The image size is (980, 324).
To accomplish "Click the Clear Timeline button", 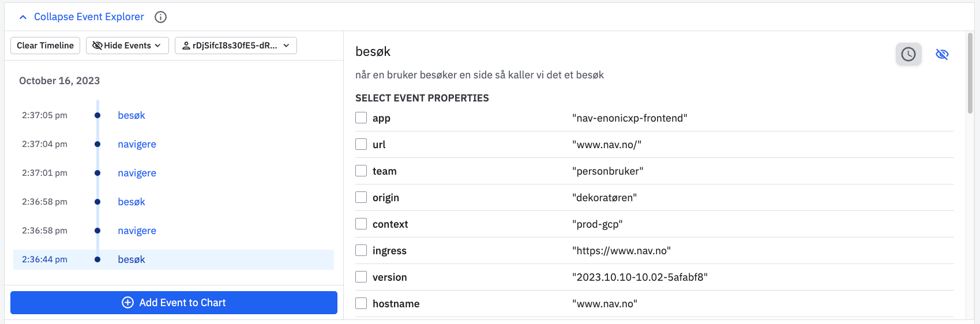I will [45, 46].
